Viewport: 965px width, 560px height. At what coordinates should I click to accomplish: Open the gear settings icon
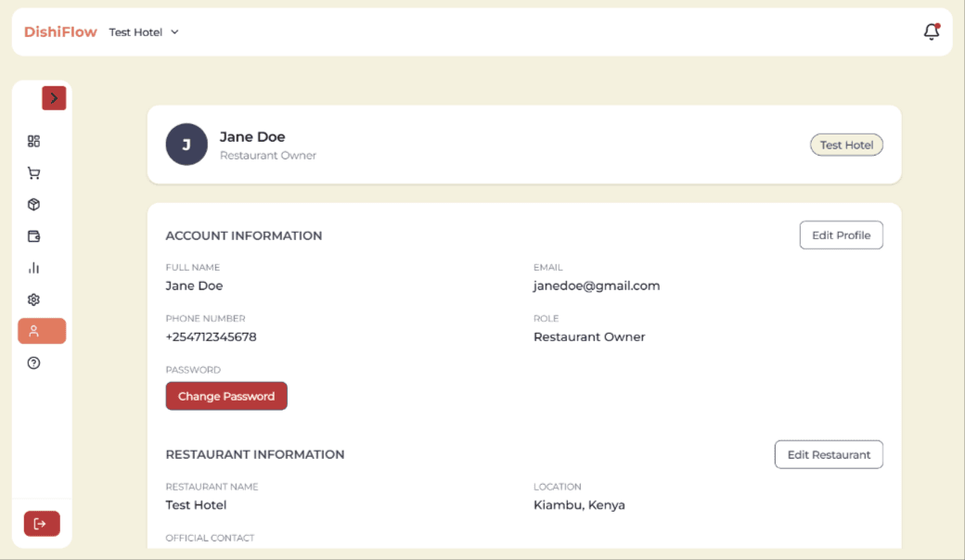coord(34,299)
